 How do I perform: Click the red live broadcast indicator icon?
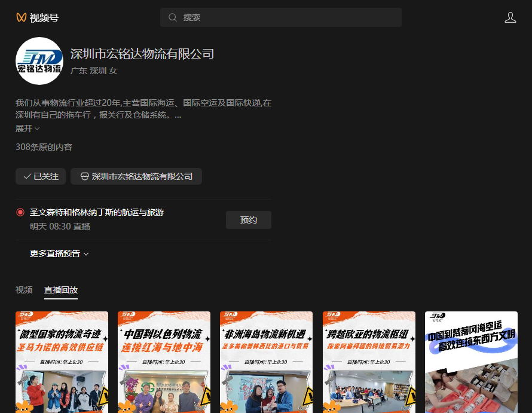(20, 212)
